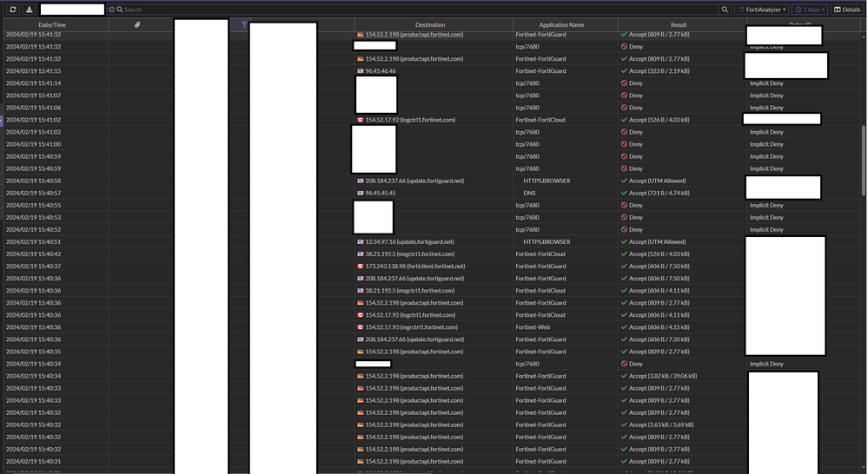Screen dimensions: 868x474
Task: Open the 1 hour time range dropdown
Action: coord(810,10)
